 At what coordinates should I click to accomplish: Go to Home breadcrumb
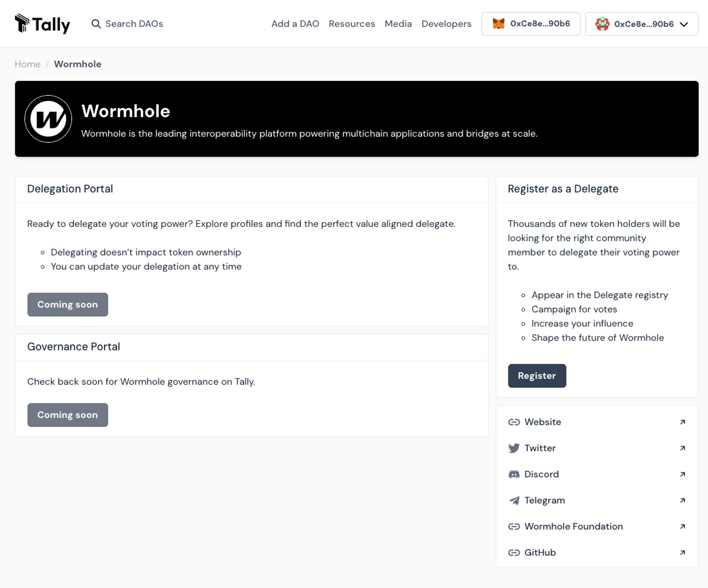coord(28,64)
